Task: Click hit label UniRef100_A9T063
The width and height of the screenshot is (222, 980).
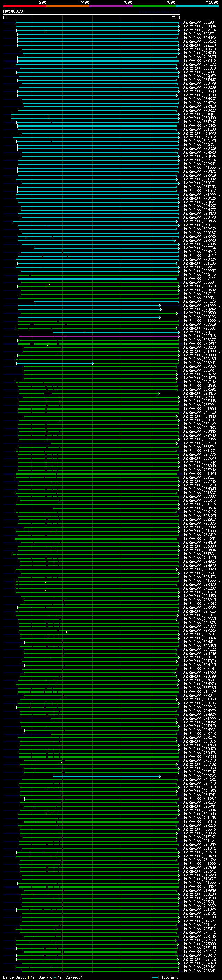Action: [x=199, y=673]
